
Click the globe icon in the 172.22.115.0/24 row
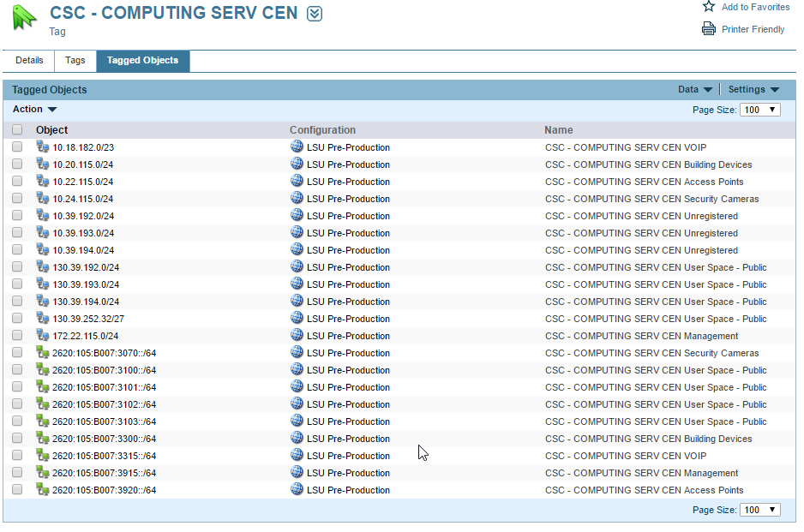297,335
